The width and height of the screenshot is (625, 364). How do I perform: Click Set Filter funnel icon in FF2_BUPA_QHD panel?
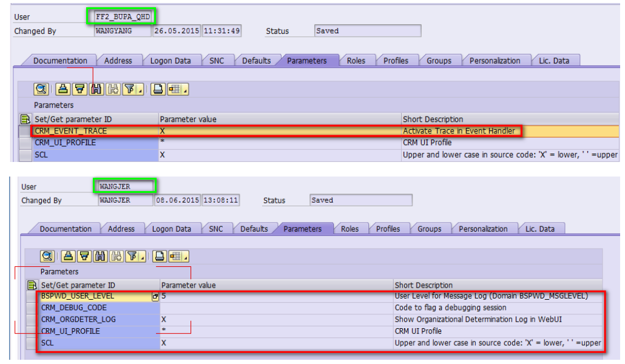click(x=129, y=89)
